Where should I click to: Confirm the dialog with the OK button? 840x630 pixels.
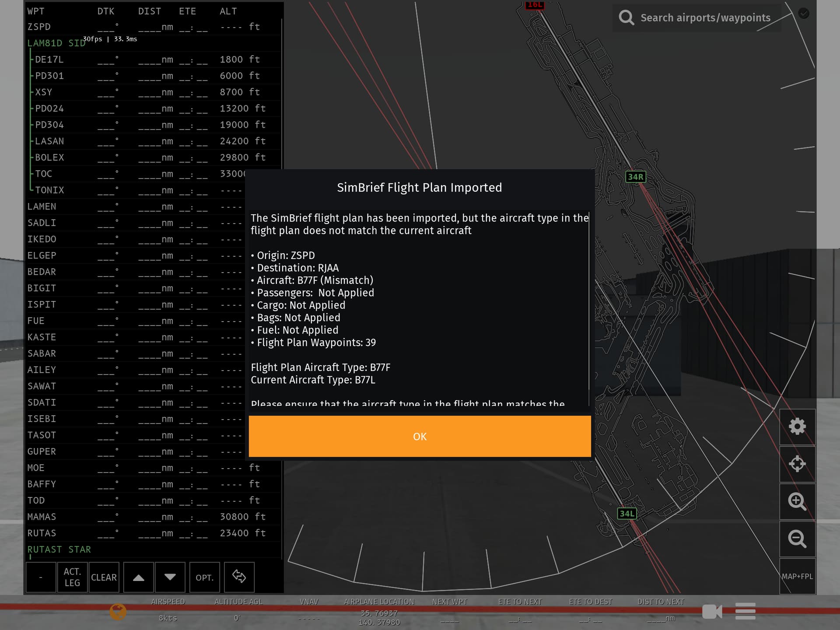(x=420, y=436)
